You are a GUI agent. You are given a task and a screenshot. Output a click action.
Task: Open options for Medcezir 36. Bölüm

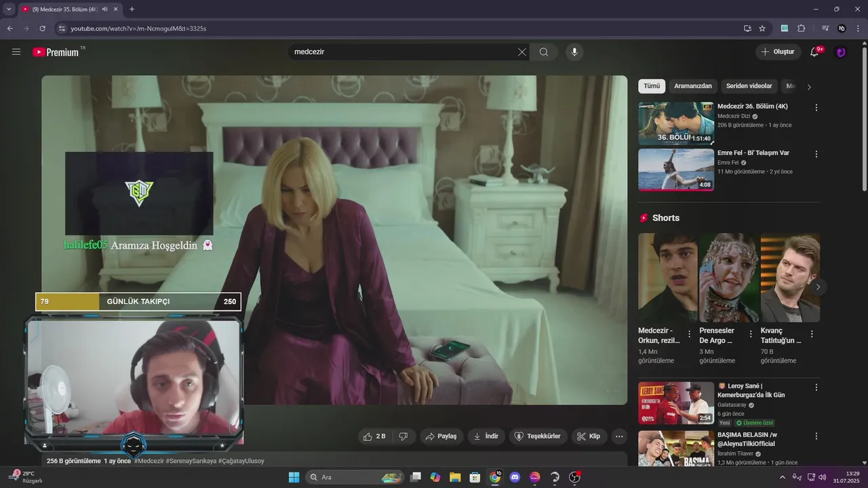pos(816,108)
